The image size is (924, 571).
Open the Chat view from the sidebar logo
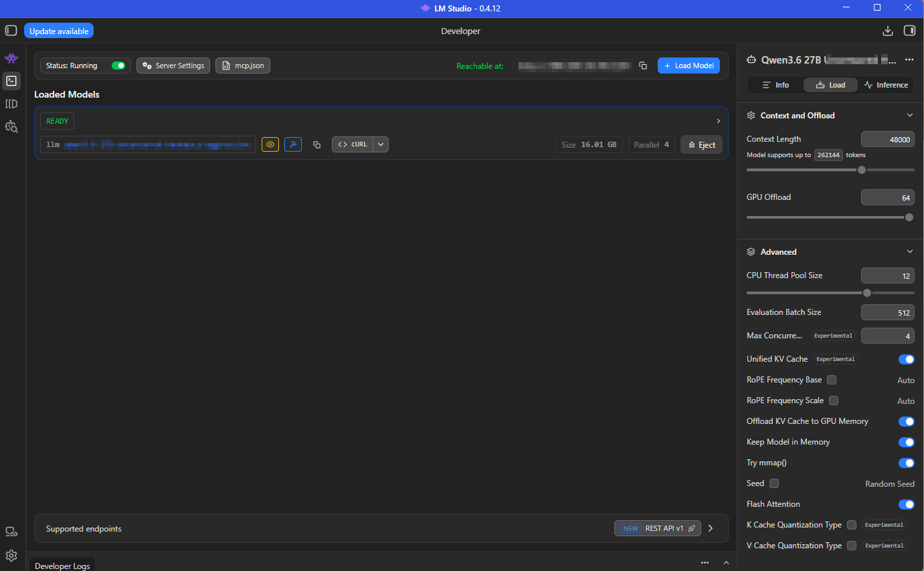tap(11, 58)
